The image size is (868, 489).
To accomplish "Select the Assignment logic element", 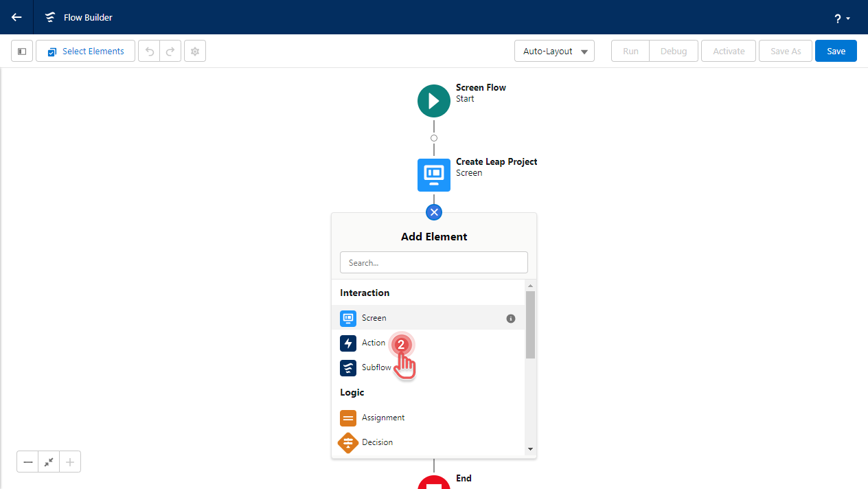I will click(x=383, y=418).
